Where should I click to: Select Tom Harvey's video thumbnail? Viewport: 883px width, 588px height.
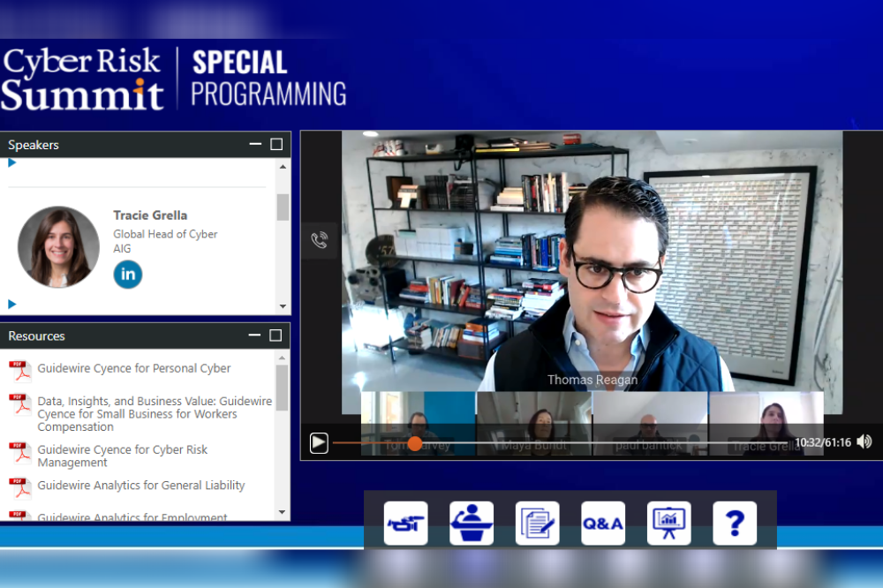418,424
